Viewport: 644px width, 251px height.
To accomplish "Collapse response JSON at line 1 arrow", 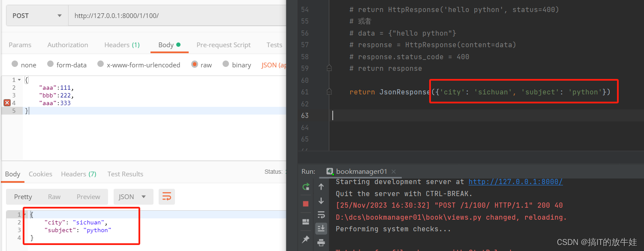I will (24, 215).
